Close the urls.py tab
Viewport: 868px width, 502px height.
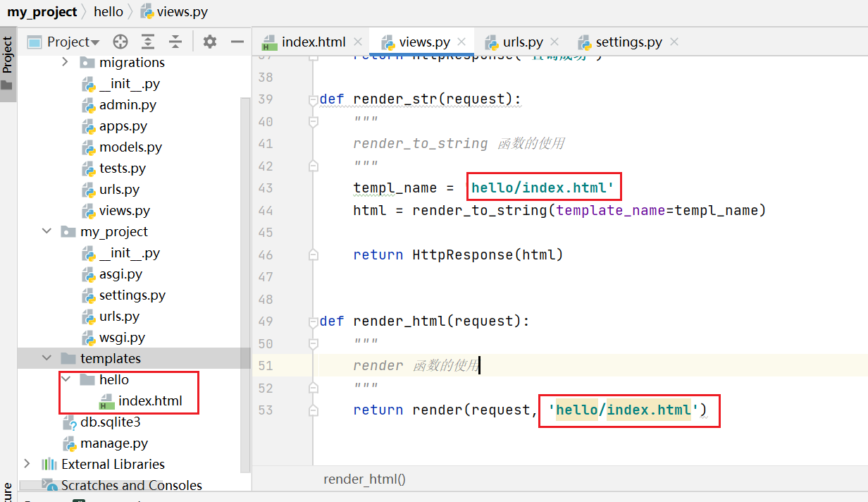click(554, 42)
